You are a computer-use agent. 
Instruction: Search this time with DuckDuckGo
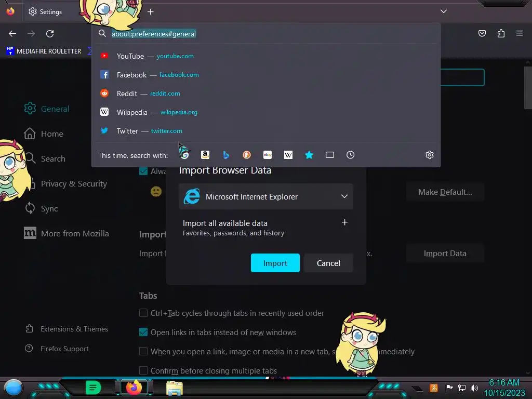[247, 155]
